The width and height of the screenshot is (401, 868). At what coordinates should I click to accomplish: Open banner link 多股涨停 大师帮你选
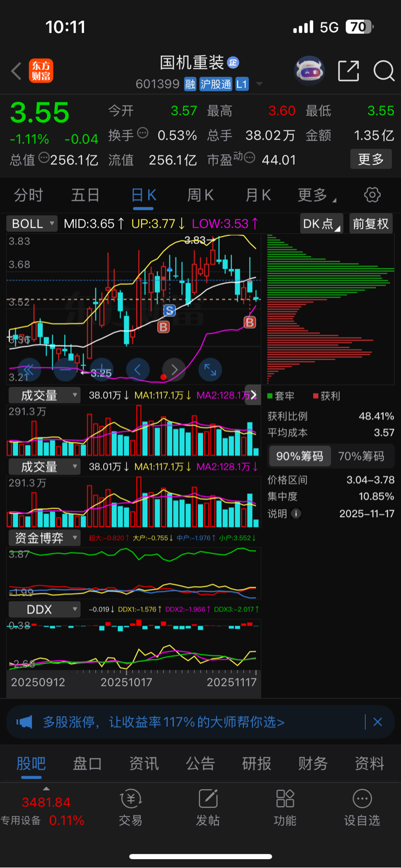163,722
